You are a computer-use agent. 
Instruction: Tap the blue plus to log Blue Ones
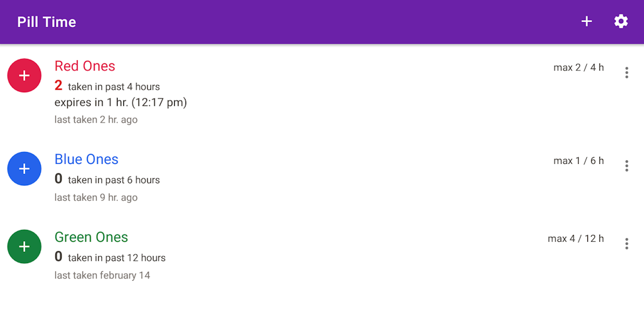pos(25,169)
